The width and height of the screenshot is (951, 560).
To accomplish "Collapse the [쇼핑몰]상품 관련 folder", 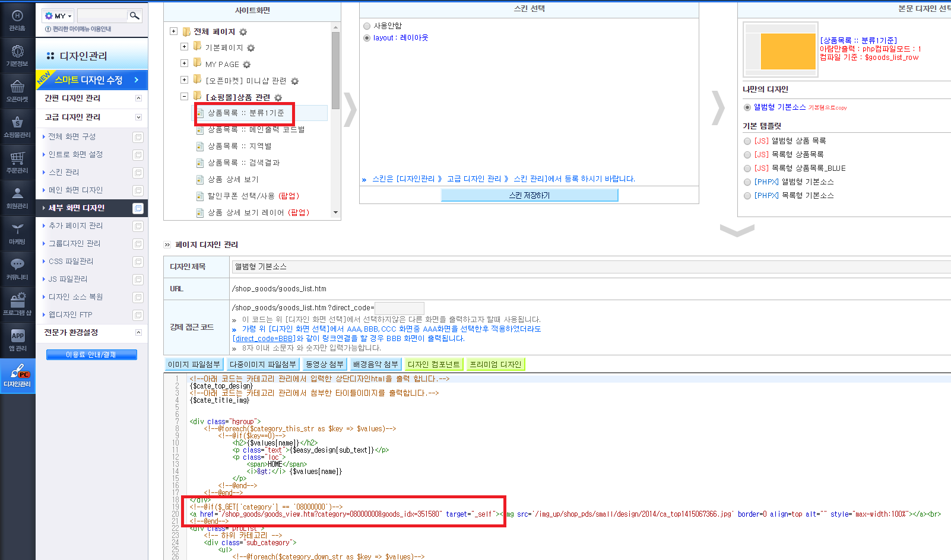I will coord(184,96).
